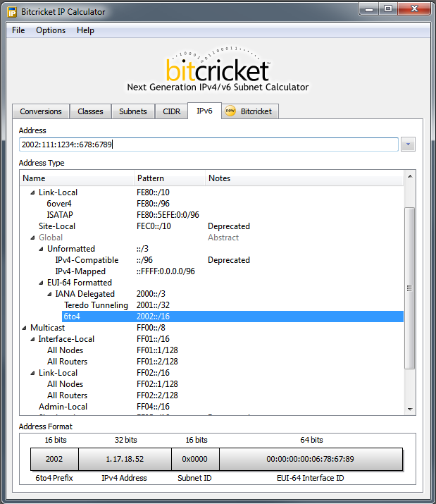Click the Notes column header
Viewport: 436px width, 504px height.
coord(304,178)
